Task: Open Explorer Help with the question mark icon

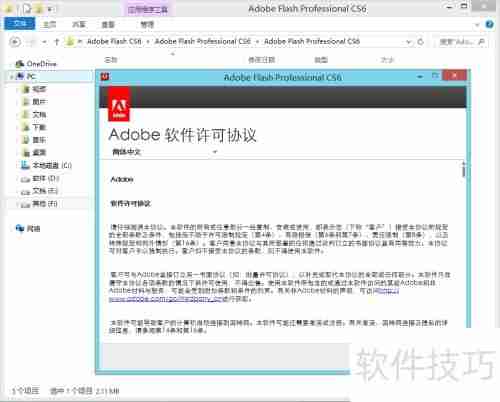Action: pyautogui.click(x=489, y=24)
